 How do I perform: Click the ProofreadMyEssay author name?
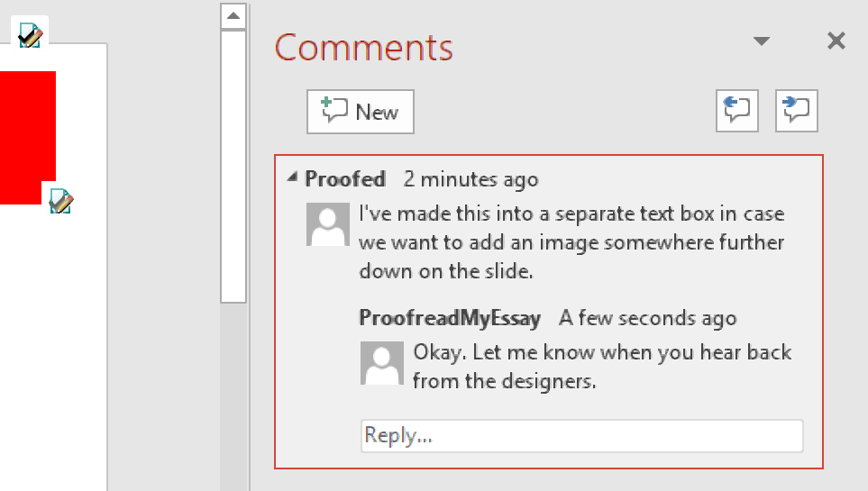pyautogui.click(x=450, y=318)
